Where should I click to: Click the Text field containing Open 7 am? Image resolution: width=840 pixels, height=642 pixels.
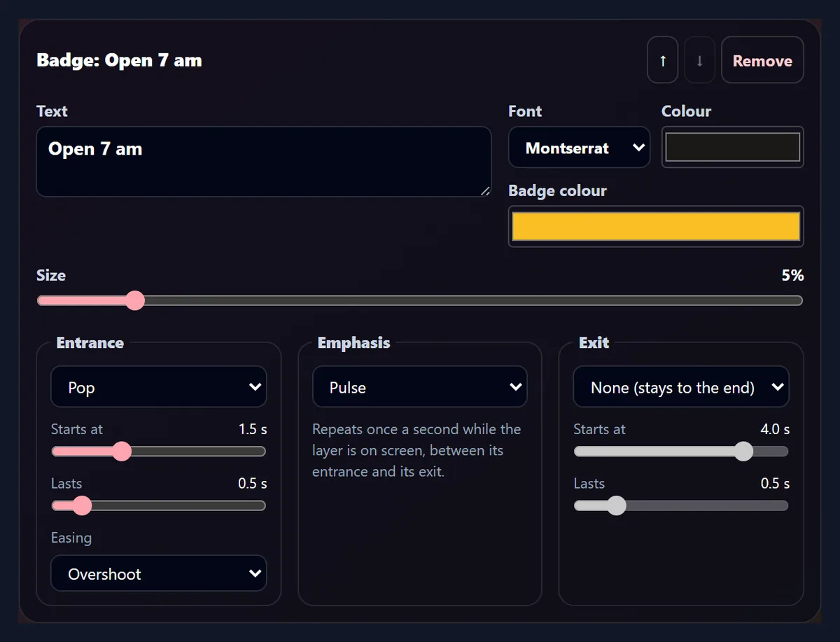(264, 162)
